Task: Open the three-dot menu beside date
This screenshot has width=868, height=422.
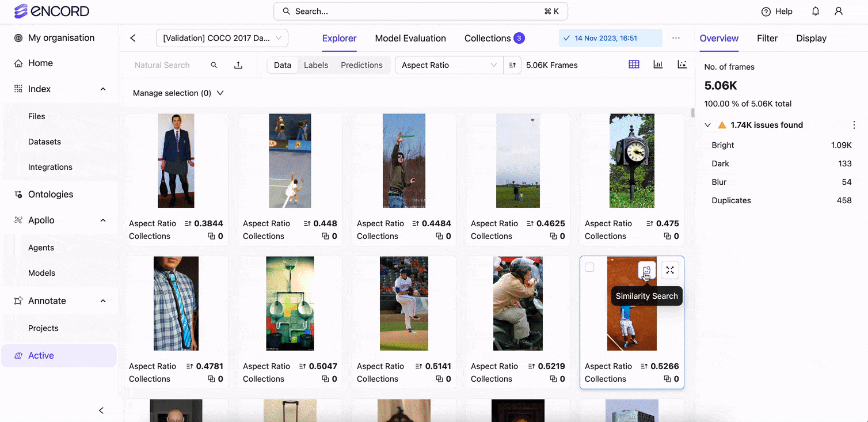Action: pyautogui.click(x=676, y=38)
